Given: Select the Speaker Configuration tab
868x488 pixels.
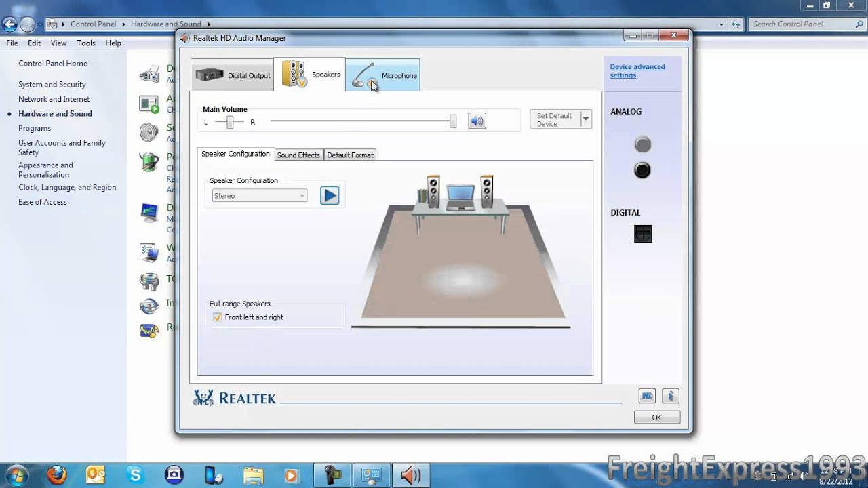Looking at the screenshot, I should (235, 154).
